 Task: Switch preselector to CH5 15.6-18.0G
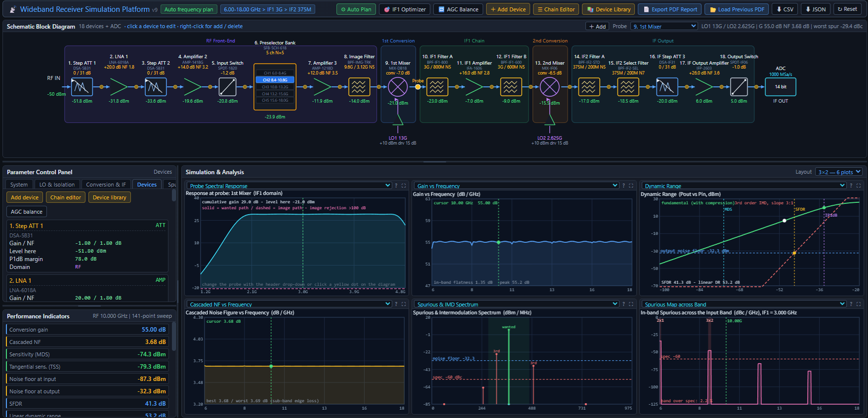point(275,100)
